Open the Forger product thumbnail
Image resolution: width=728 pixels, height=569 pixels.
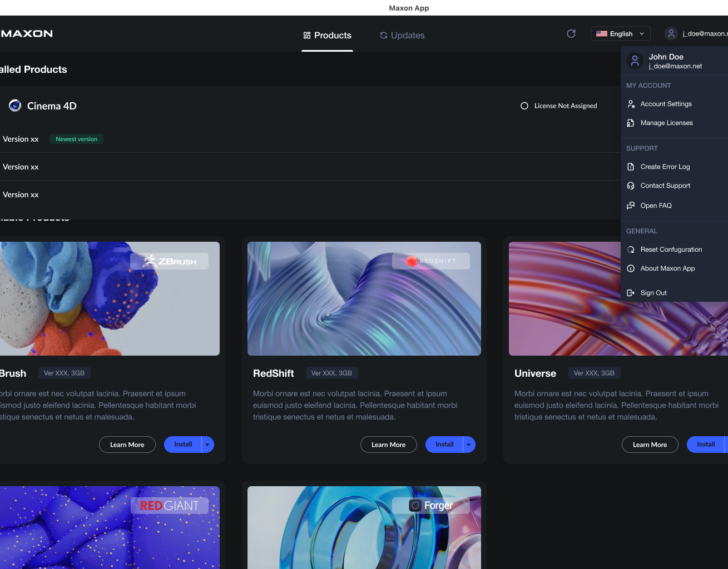364,527
